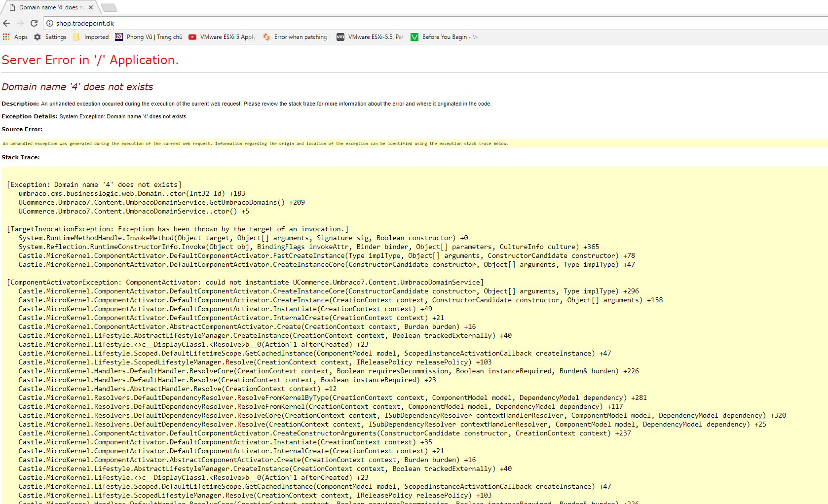
Task: Click the VM favicon on VMware ESXi-5.5 bookmark
Action: click(x=340, y=36)
